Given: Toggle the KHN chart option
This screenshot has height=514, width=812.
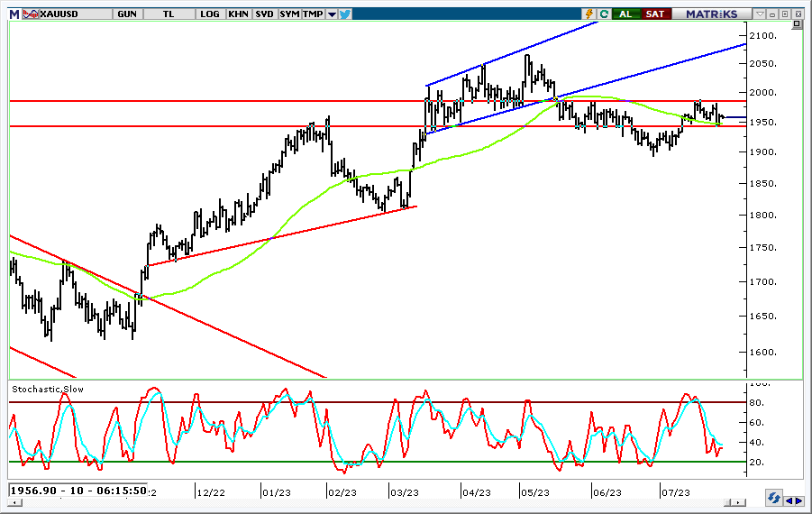Looking at the screenshot, I should pyautogui.click(x=239, y=14).
